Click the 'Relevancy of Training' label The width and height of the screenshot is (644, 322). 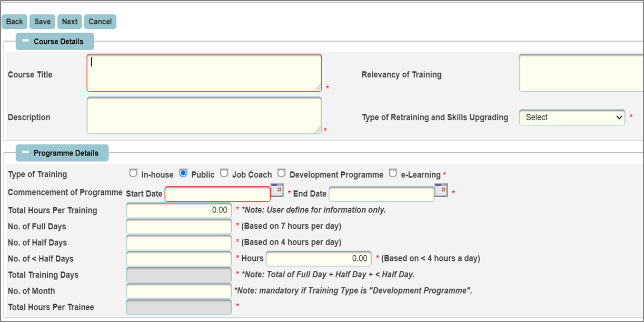pyautogui.click(x=402, y=75)
